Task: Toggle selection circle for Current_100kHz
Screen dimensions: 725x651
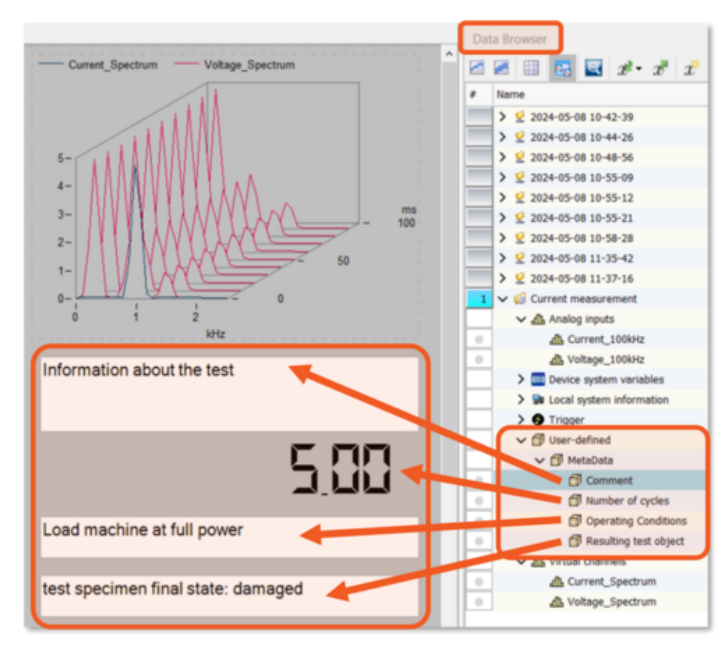Action: 479,339
